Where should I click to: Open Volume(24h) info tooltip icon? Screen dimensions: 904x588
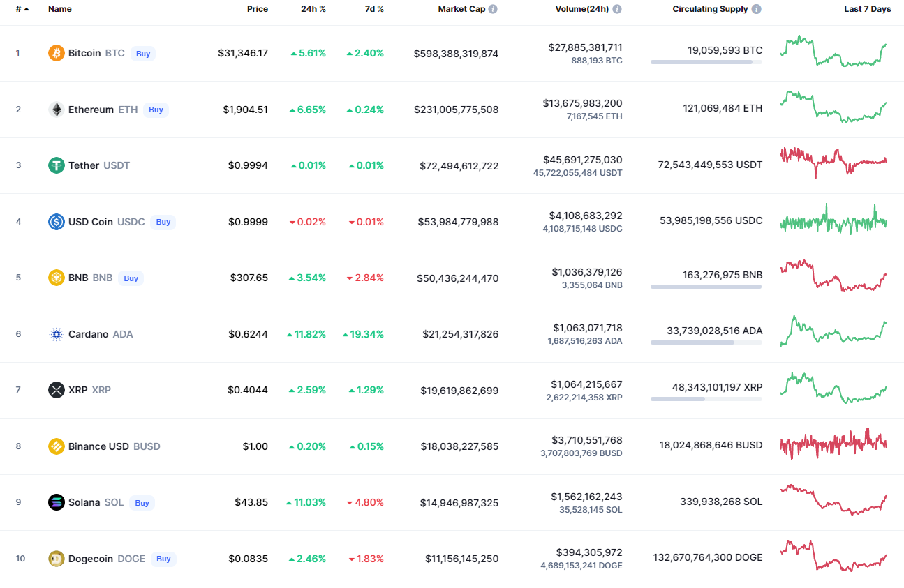tap(617, 9)
